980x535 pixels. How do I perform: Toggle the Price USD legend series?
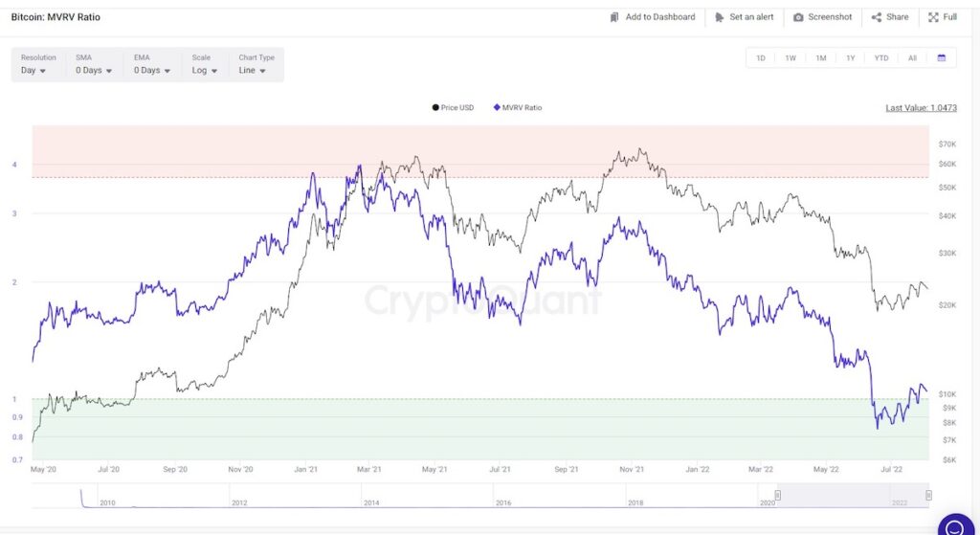(x=453, y=107)
